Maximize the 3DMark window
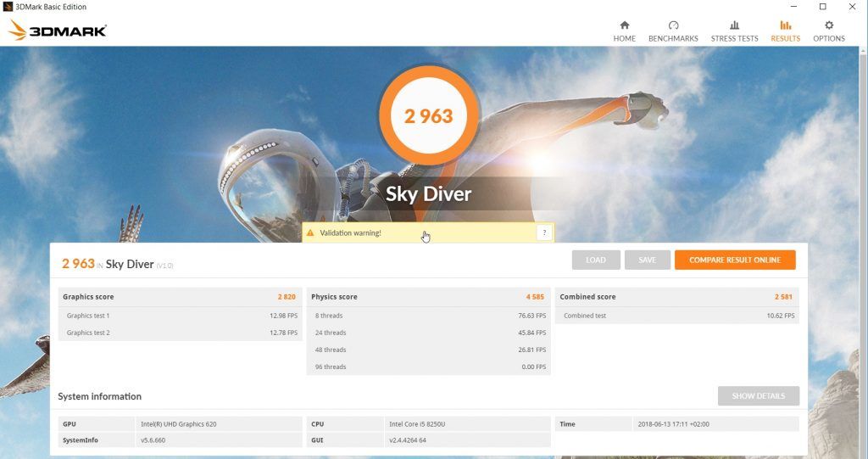 pyautogui.click(x=822, y=7)
